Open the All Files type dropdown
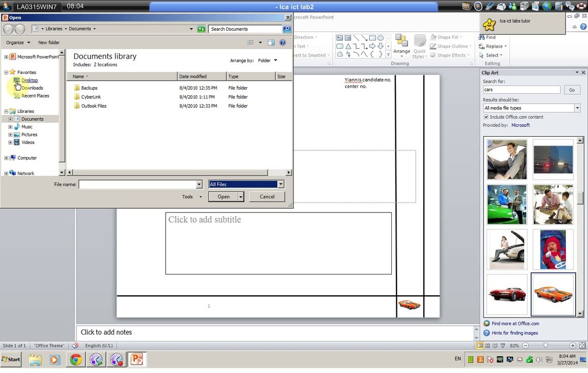588x373 pixels. [281, 184]
